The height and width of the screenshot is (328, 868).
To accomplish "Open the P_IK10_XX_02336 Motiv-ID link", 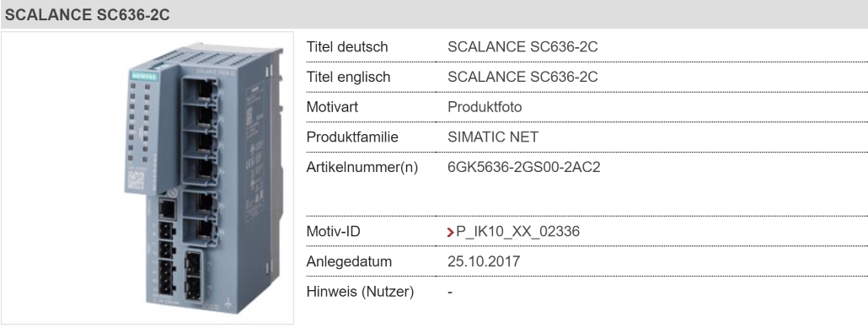I will (517, 232).
